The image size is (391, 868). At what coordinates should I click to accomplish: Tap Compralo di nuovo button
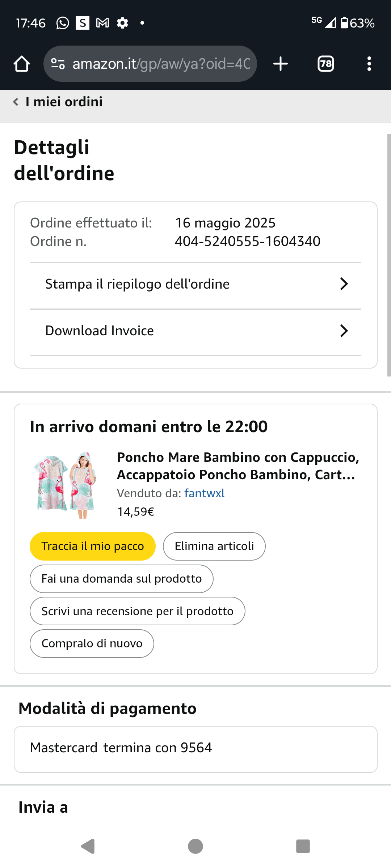(92, 644)
